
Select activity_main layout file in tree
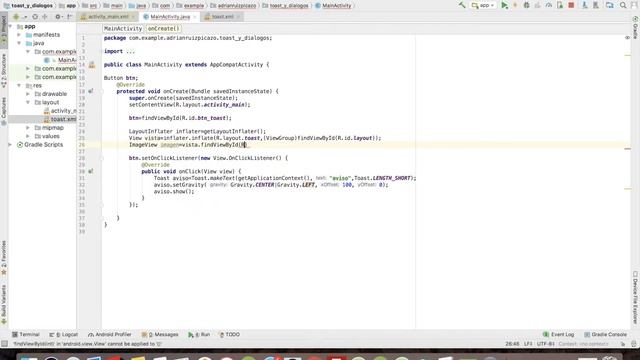click(60, 111)
